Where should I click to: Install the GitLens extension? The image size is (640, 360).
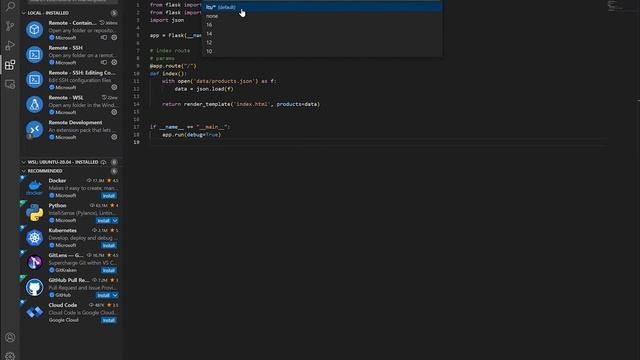pos(109,270)
